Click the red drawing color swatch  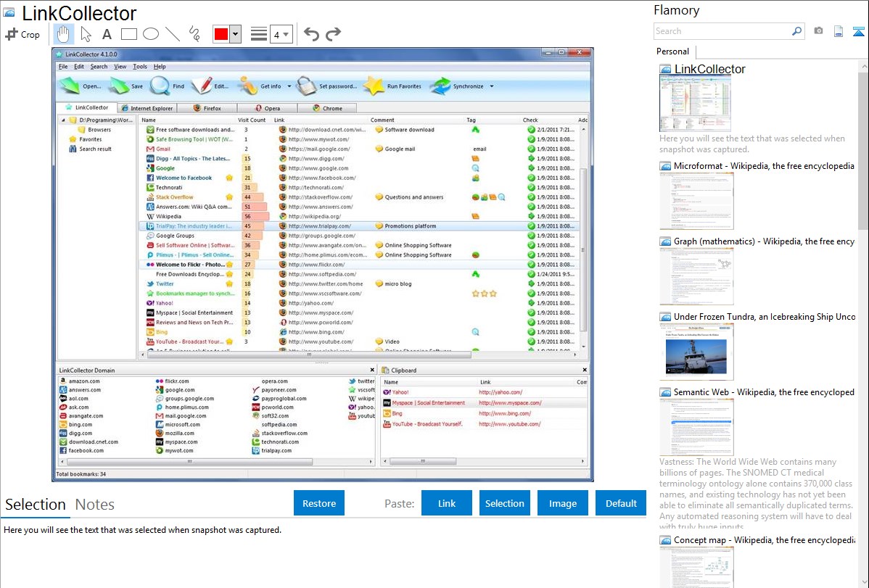click(x=221, y=34)
